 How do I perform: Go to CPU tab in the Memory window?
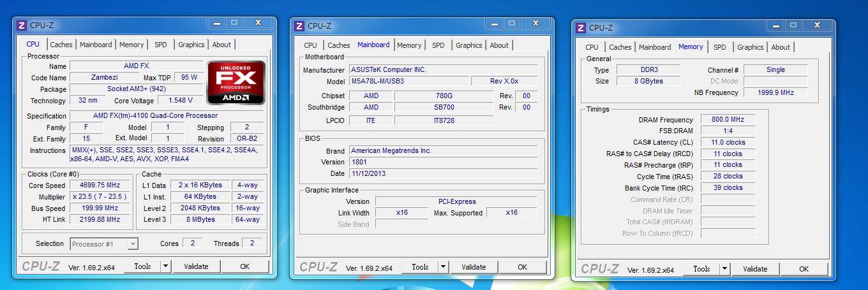[x=592, y=47]
